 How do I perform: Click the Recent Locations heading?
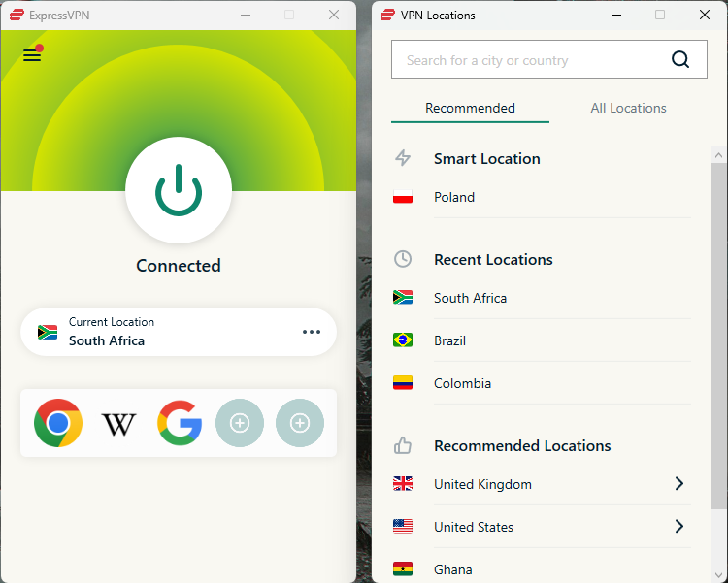[x=493, y=259]
